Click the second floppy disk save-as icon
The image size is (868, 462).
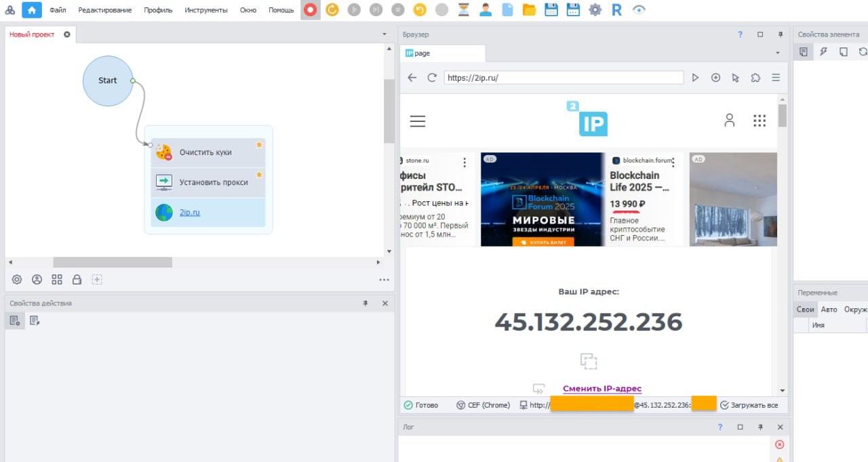573,10
